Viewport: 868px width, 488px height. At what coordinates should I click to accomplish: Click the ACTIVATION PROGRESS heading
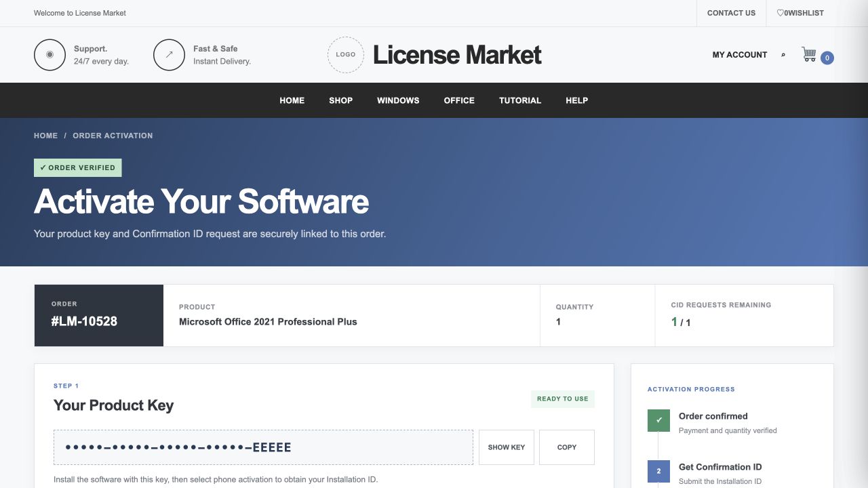click(x=691, y=389)
